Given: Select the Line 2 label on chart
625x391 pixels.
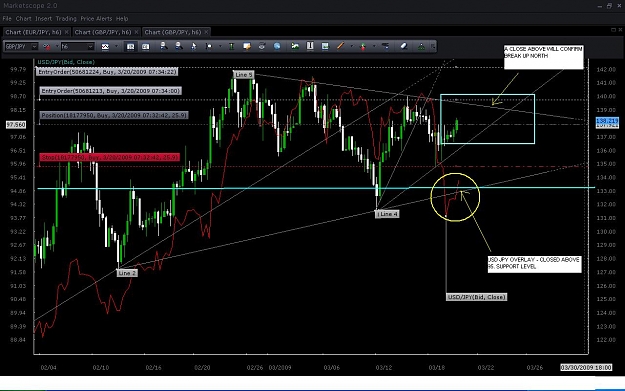Looking at the screenshot, I should 127,273.
